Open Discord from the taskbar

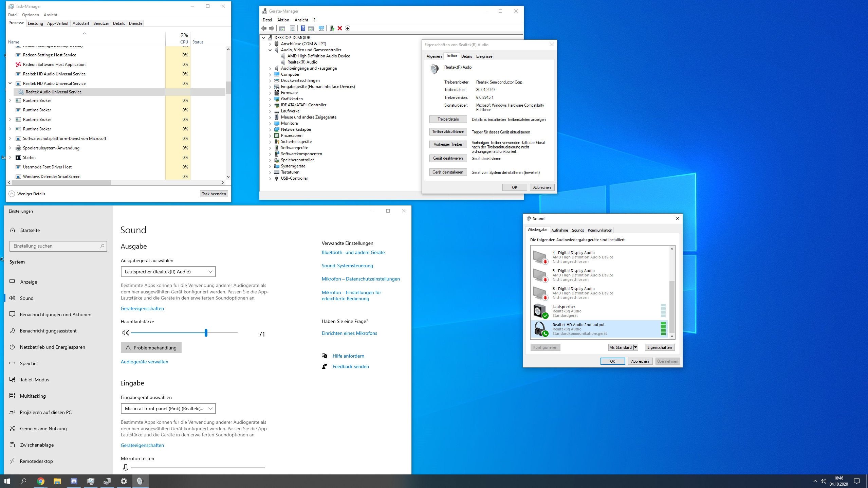tap(74, 481)
